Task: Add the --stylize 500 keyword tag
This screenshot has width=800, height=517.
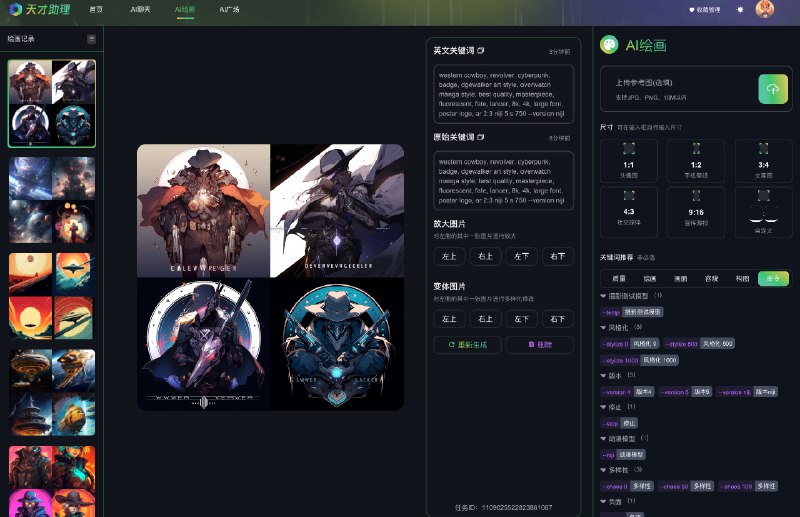Action: tap(699, 344)
